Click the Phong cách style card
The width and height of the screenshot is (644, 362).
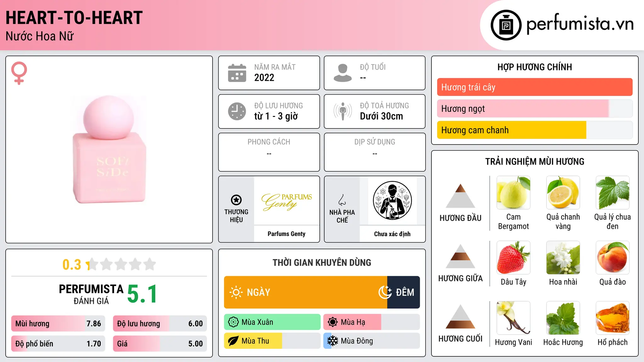[269, 152]
